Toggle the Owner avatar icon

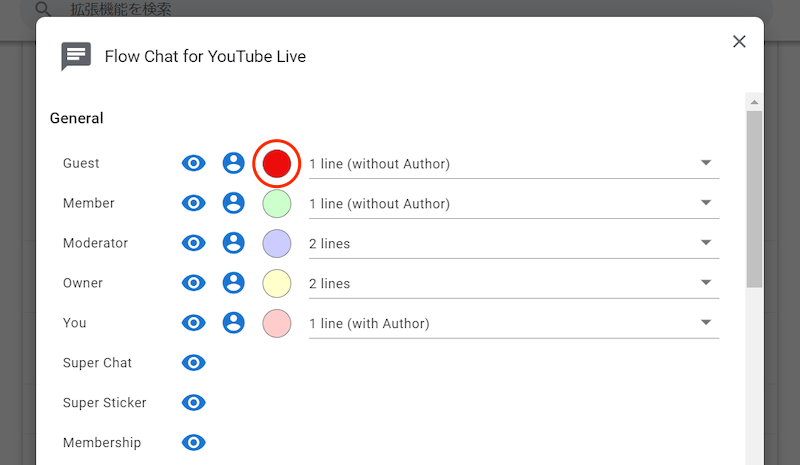(x=233, y=283)
